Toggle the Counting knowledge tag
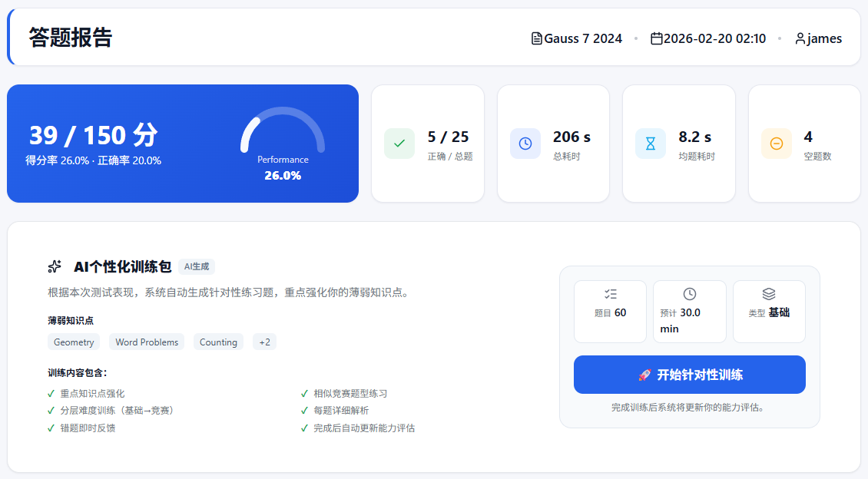868x479 pixels. 218,342
